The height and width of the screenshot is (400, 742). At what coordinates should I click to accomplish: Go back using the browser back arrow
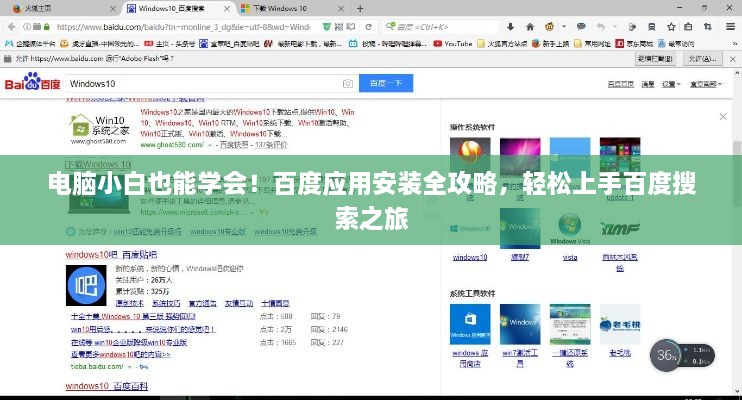tap(11, 27)
